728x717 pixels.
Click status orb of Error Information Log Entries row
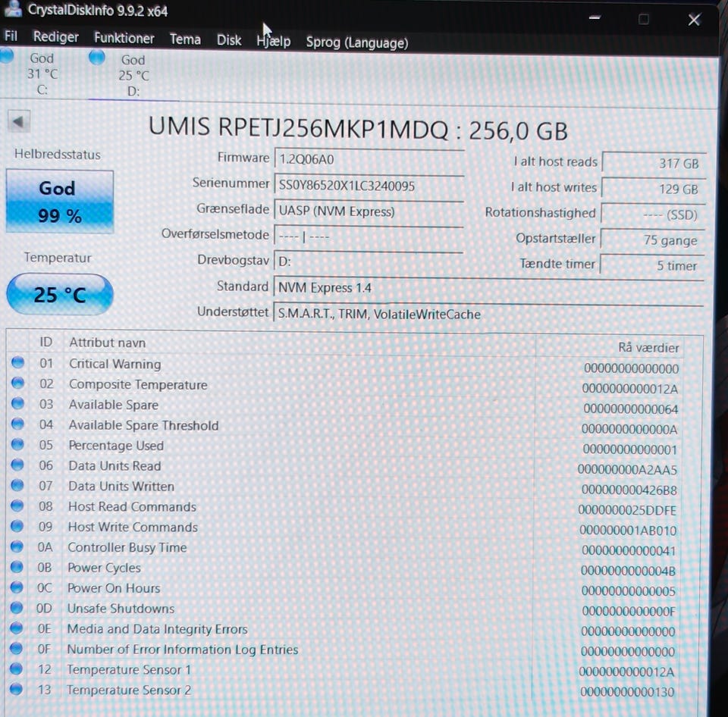[16, 648]
